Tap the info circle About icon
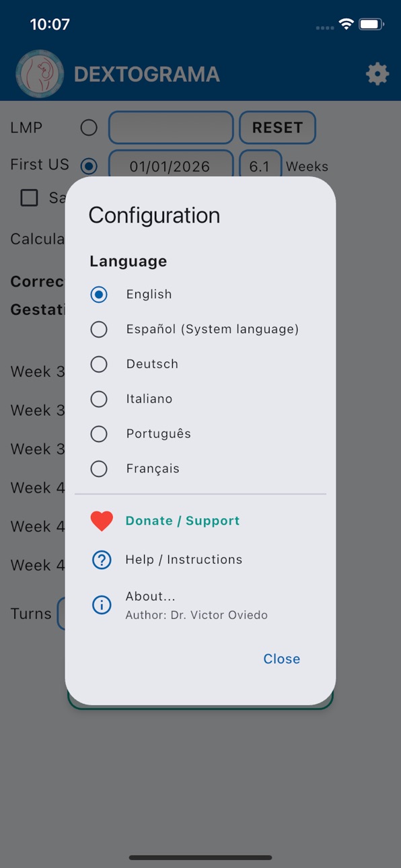 click(102, 605)
